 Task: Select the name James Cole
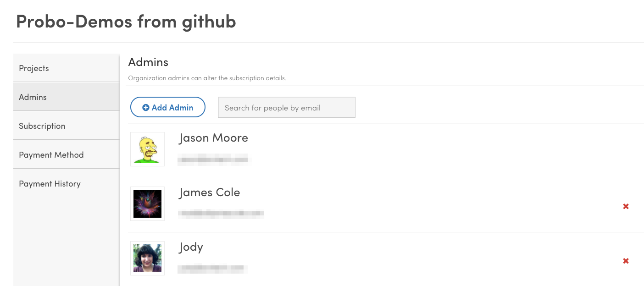coord(209,192)
